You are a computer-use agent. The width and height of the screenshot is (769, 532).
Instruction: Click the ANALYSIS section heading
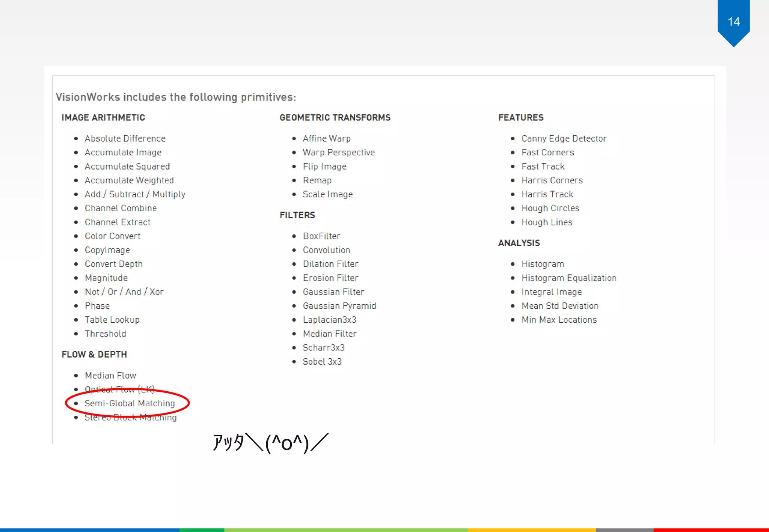(519, 243)
